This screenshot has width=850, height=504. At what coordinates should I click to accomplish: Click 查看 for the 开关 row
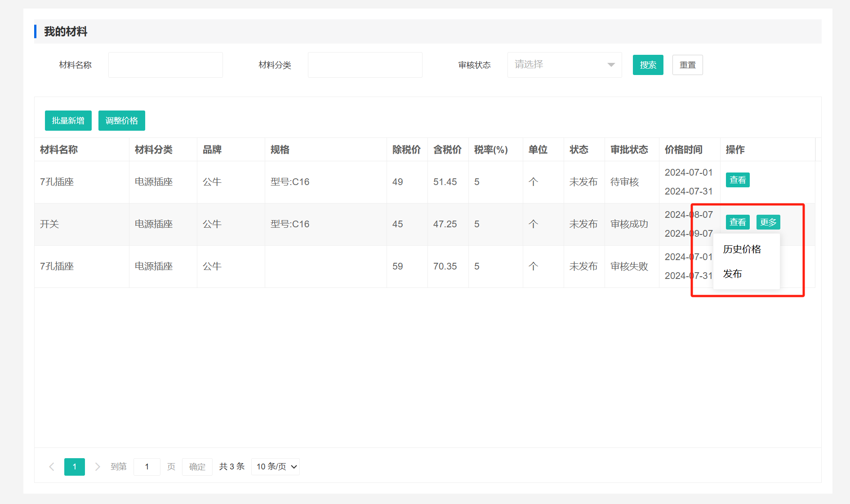click(x=737, y=222)
